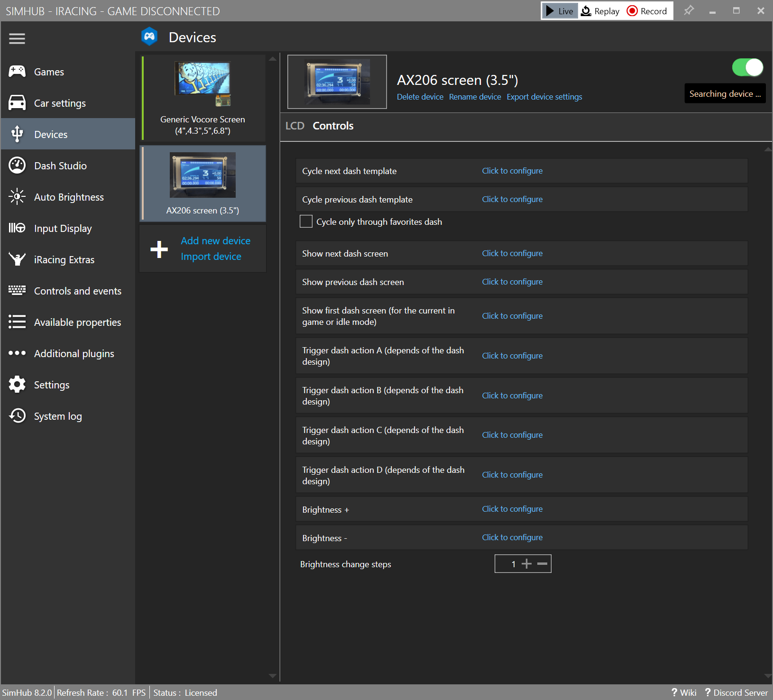Configure Trigger dash action B

pos(512,396)
